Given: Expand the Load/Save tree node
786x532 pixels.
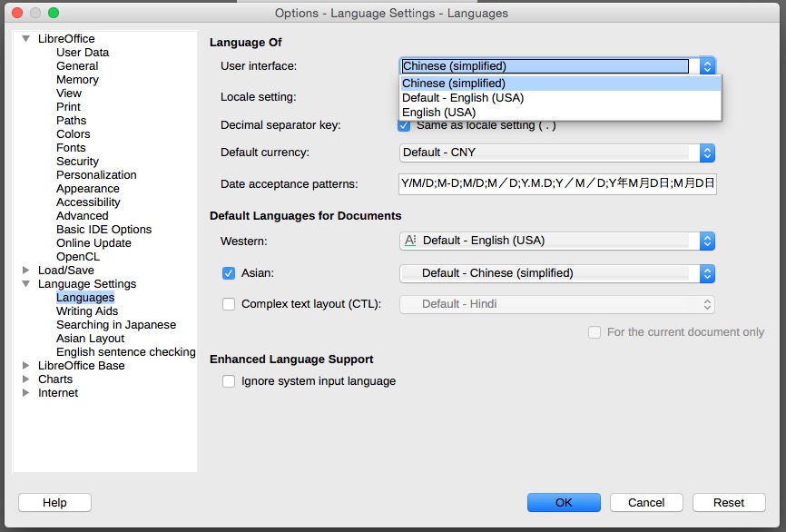Looking at the screenshot, I should coord(26,271).
